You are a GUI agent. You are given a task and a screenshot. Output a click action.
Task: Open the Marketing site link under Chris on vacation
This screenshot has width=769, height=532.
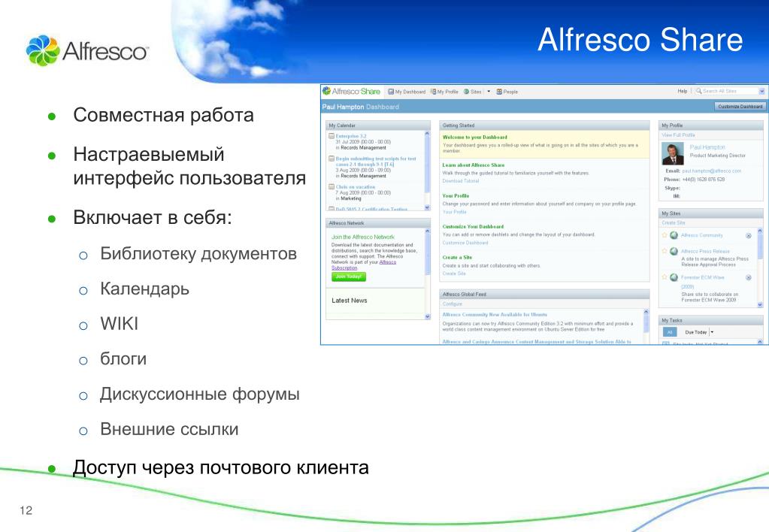[350, 198]
